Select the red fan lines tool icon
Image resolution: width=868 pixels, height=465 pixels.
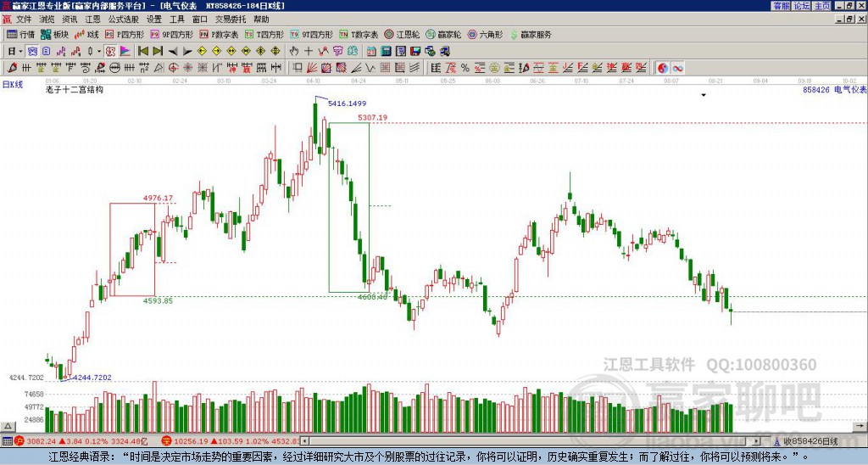click(x=312, y=68)
